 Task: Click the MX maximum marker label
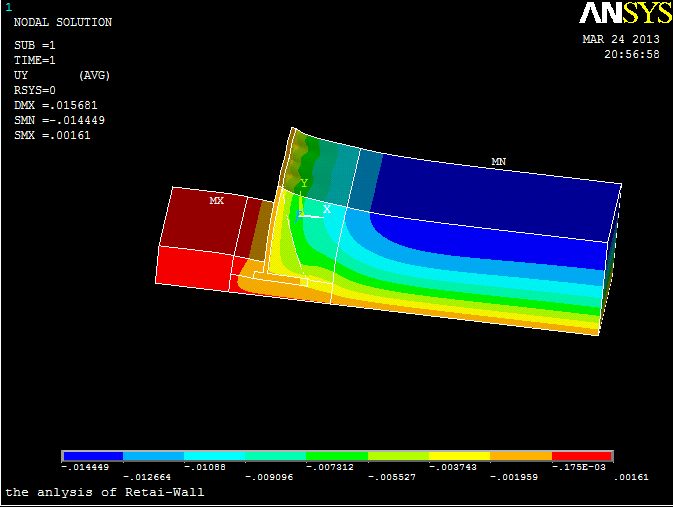tap(216, 200)
